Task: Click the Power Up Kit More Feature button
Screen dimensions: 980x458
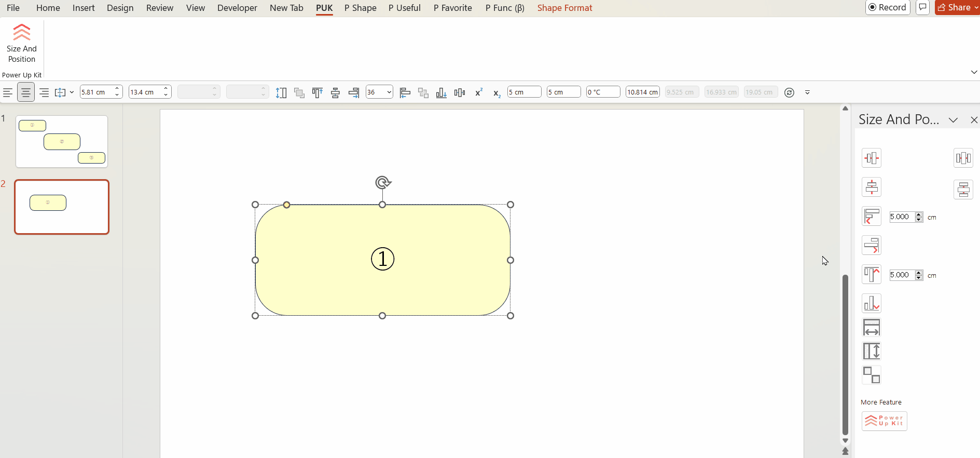Action: click(884, 421)
